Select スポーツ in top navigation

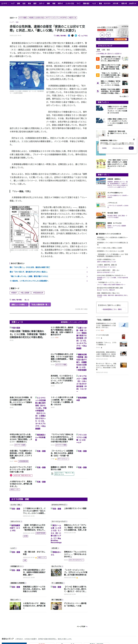pos(42,4)
